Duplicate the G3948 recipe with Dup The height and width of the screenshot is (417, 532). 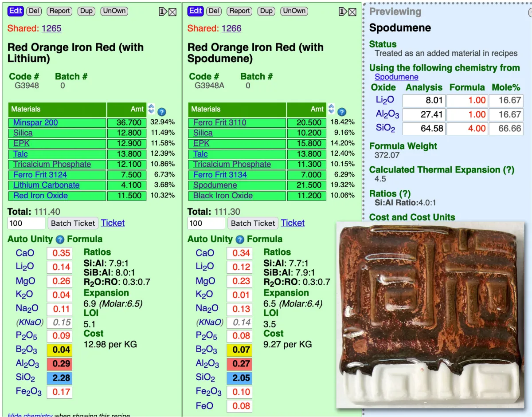coord(86,11)
